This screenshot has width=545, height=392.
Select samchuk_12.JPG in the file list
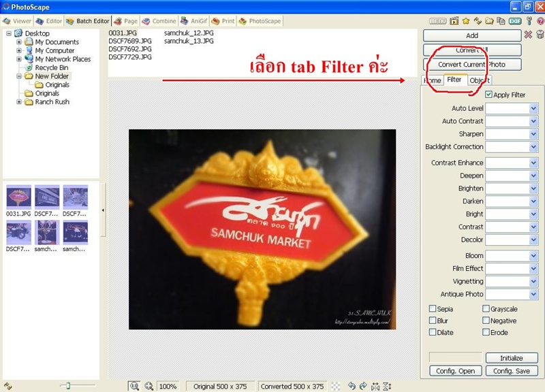pyautogui.click(x=189, y=33)
